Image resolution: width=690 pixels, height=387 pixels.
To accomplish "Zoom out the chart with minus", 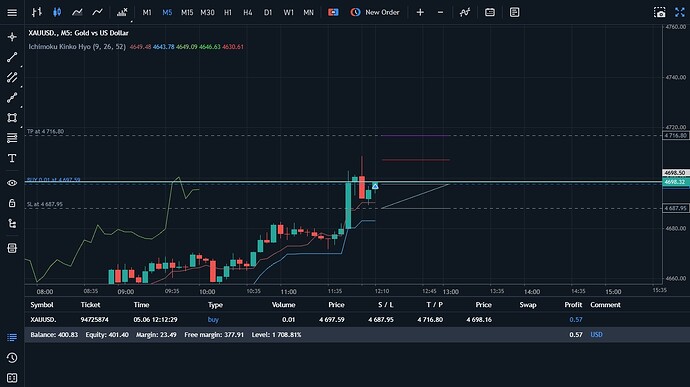I will pos(440,12).
